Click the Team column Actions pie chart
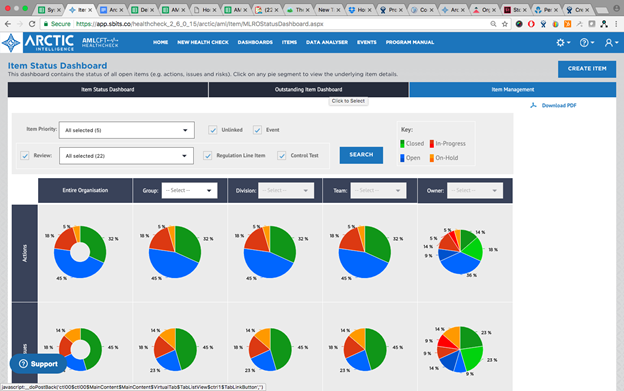The width and height of the screenshot is (624, 391). tap(365, 252)
